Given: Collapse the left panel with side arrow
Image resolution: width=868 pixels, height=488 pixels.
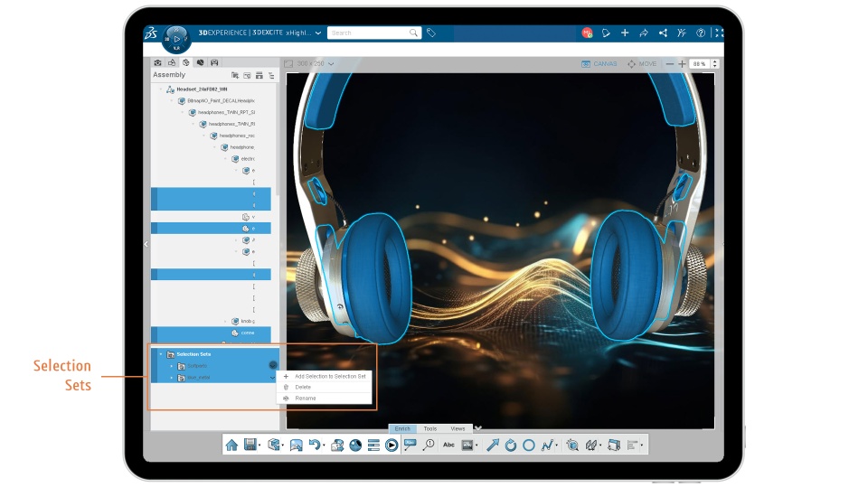Looking at the screenshot, I should tap(146, 244).
